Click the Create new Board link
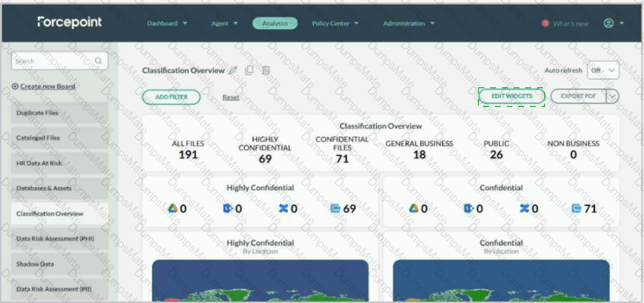Screen dimensions: 644x303 click(x=47, y=86)
